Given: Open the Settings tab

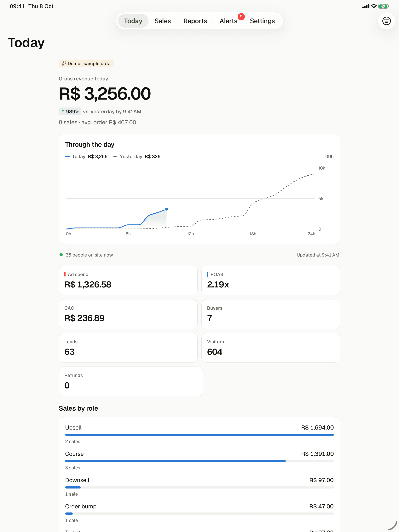Looking at the screenshot, I should pos(262,21).
